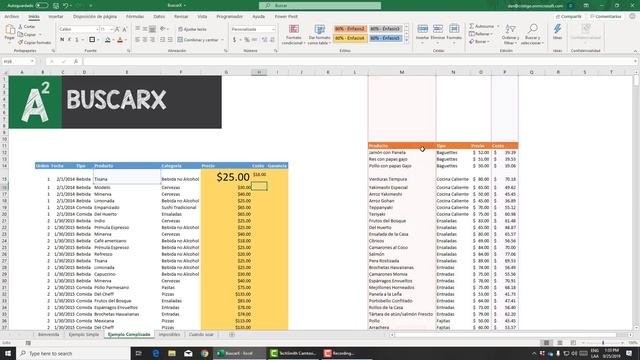Open the Cuando usar sheet tab
Screen dimensions: 640x360
pyautogui.click(x=201, y=335)
